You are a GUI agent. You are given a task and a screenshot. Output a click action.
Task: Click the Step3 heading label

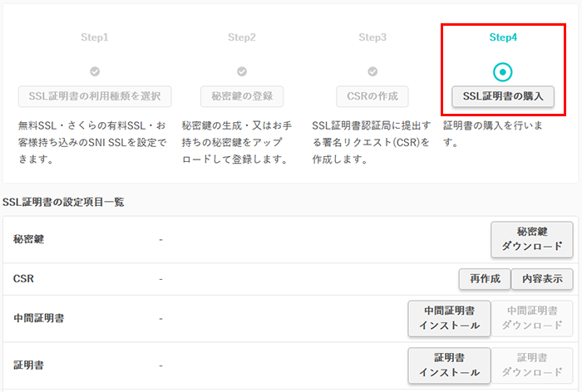[372, 37]
